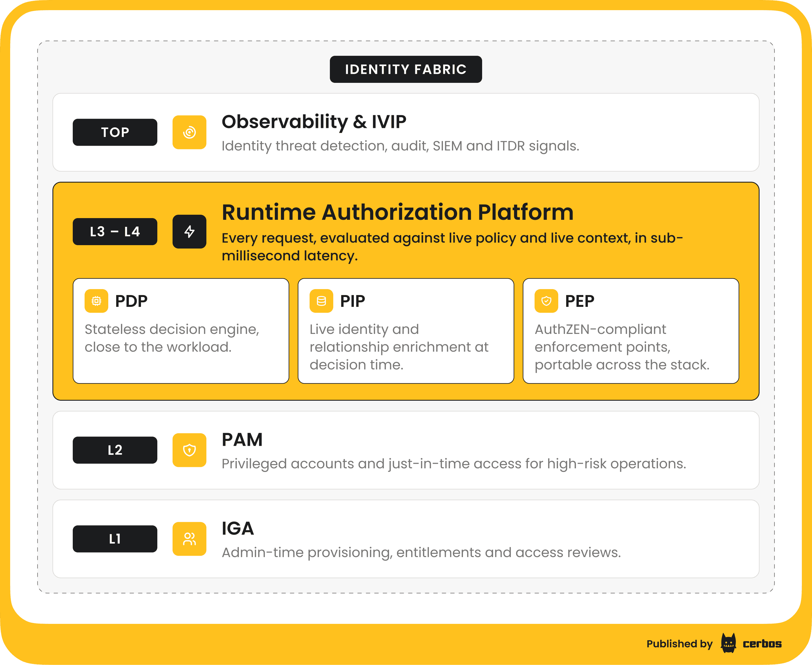
Task: Click the IGA heading
Action: [x=238, y=529]
